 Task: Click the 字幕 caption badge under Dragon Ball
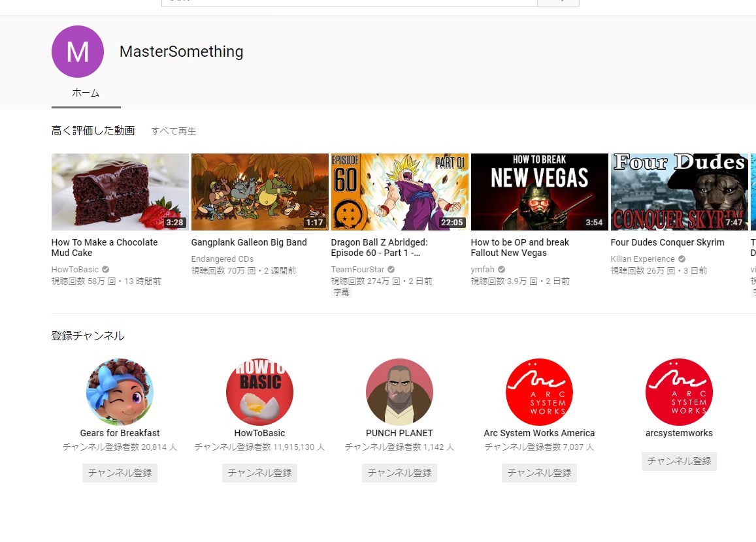click(x=341, y=292)
